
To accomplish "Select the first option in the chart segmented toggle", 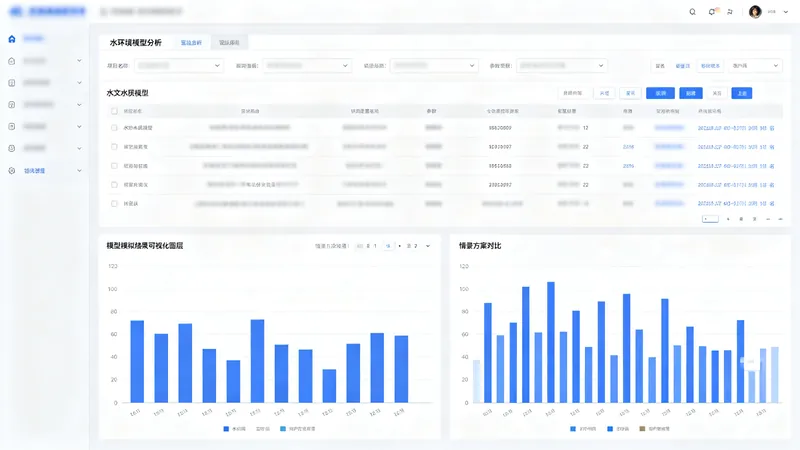I will pyautogui.click(x=368, y=246).
